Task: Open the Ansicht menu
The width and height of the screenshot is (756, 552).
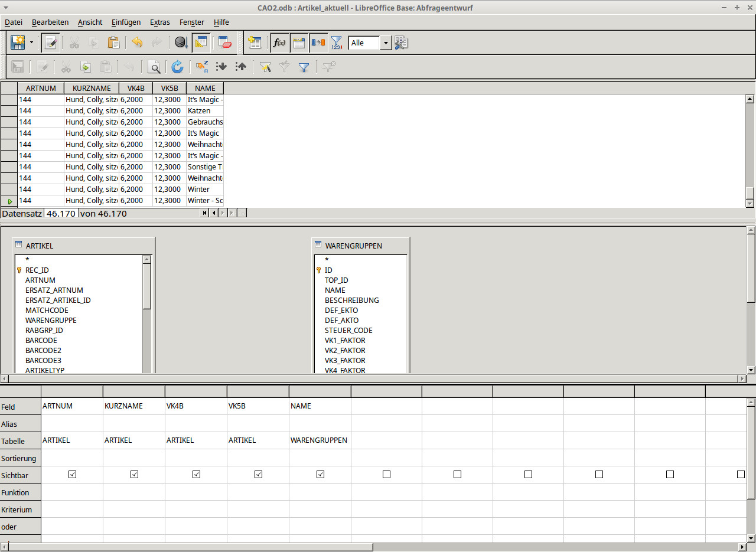Action: 90,22
